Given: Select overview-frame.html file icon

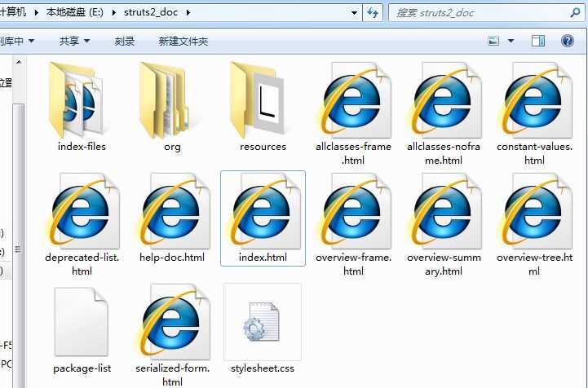Looking at the screenshot, I should pos(355,210).
